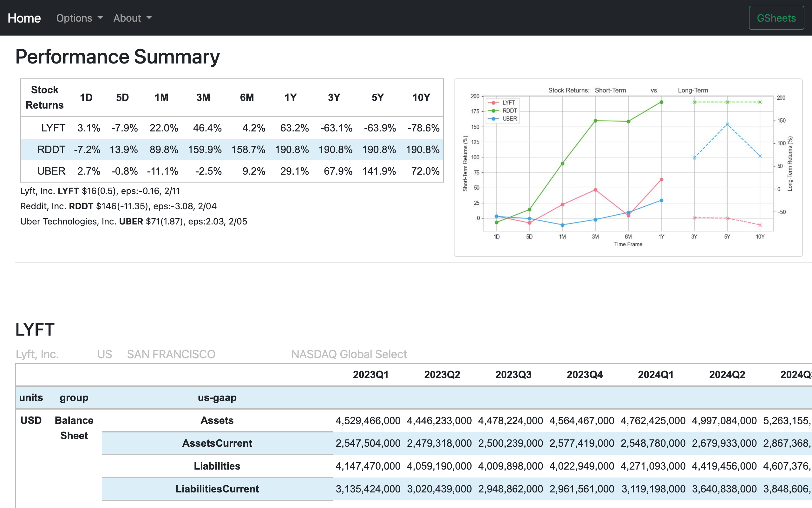This screenshot has width=812, height=508.
Task: Click the us-gaap column header
Action: click(217, 398)
